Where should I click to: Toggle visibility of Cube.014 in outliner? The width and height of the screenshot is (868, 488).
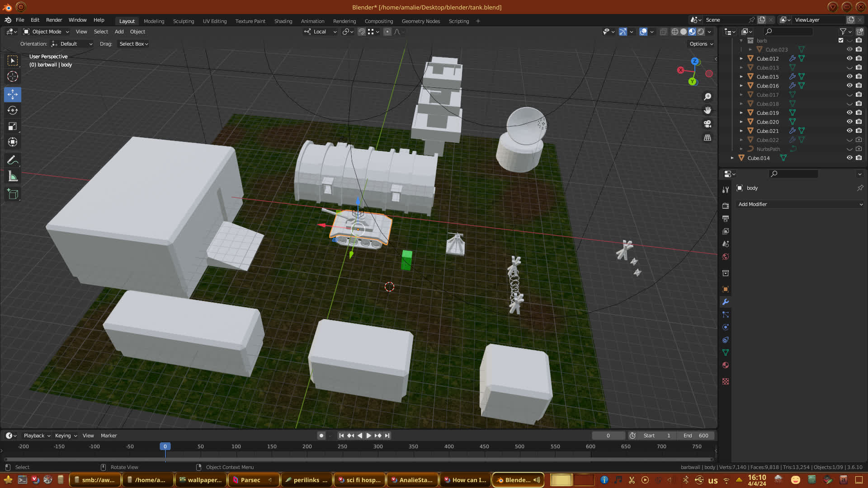pyautogui.click(x=849, y=158)
